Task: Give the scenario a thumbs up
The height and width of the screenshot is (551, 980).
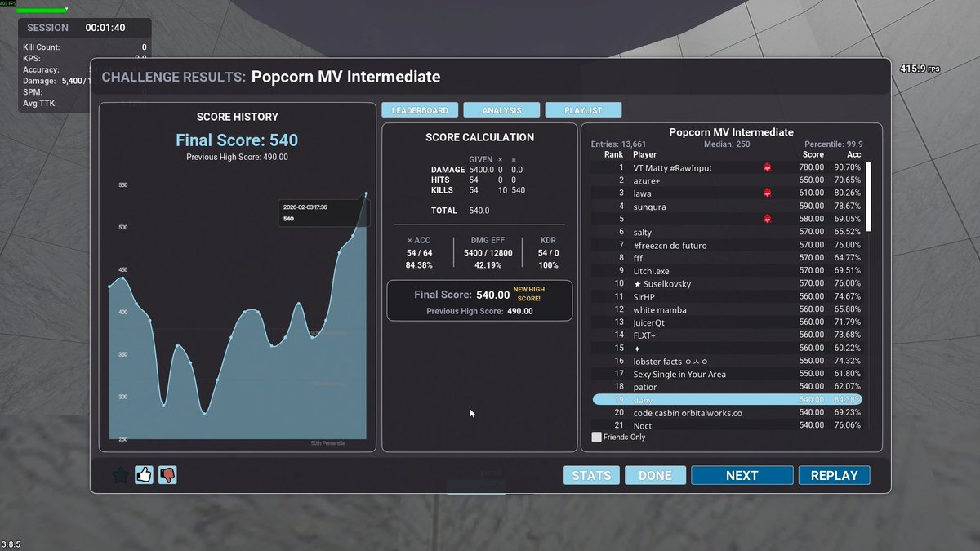Action: coord(145,475)
